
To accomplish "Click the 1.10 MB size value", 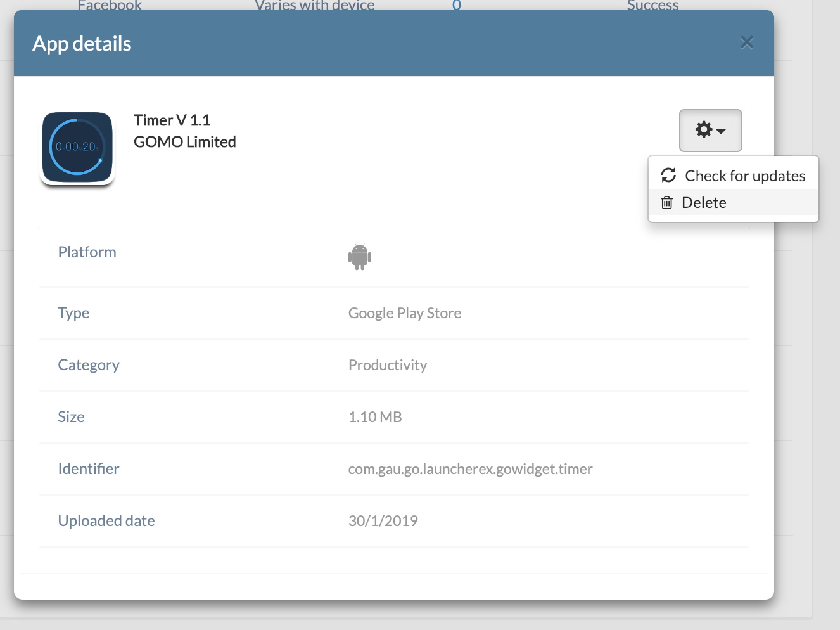I will [375, 417].
